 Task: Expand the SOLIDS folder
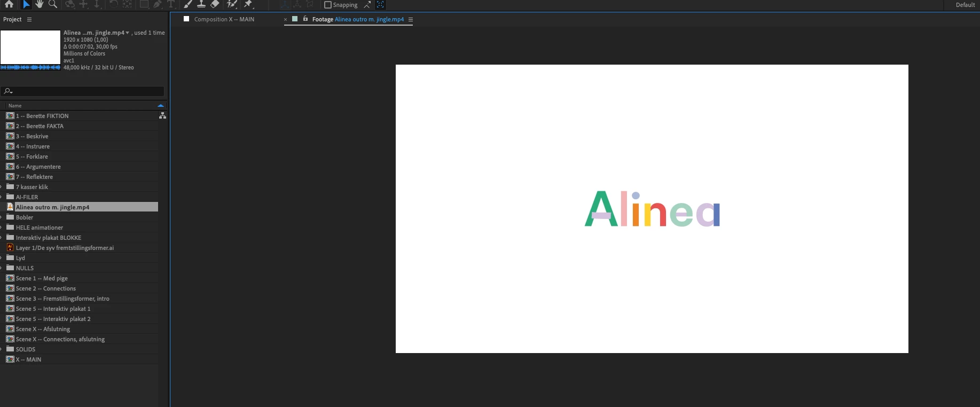click(2, 349)
